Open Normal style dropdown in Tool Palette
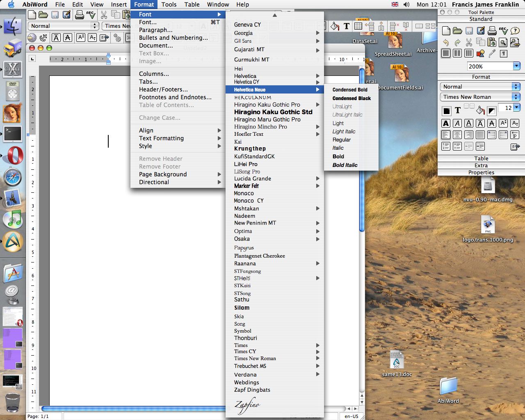525x420 pixels. tap(480, 87)
